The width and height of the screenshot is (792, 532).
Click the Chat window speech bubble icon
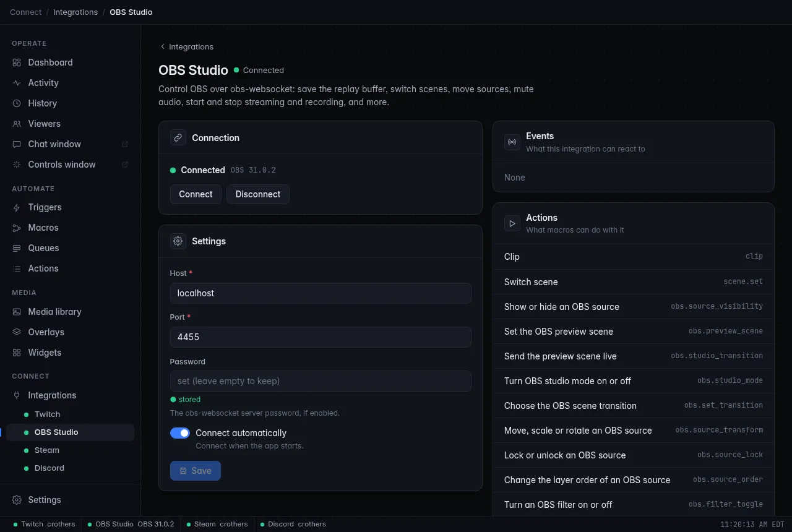(17, 144)
